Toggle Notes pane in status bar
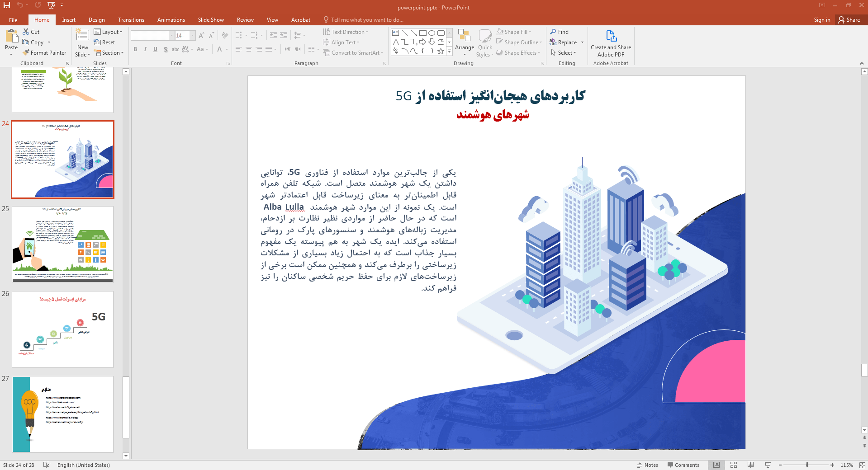Screen dimensions: 868x470 pos(648,465)
